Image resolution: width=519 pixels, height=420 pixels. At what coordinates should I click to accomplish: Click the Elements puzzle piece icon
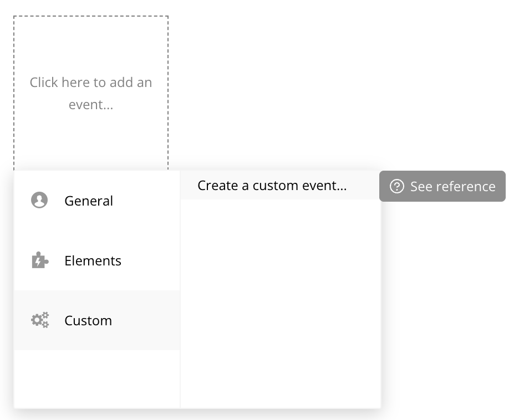tap(40, 260)
